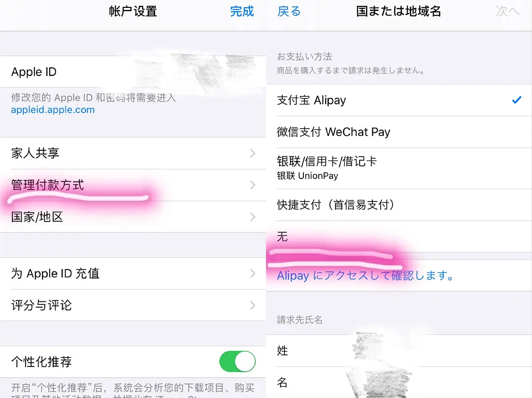Tap the greyed-out 次へ button
532x398 pixels.
507,11
